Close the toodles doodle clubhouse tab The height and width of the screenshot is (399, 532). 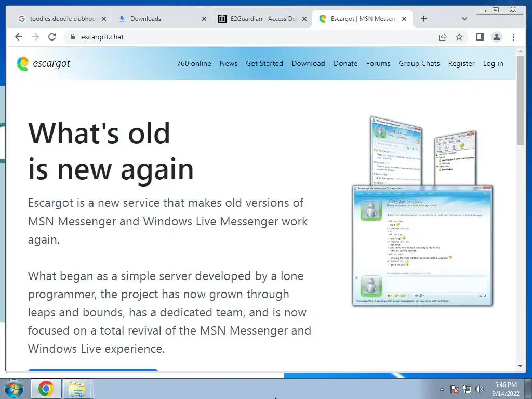104,19
